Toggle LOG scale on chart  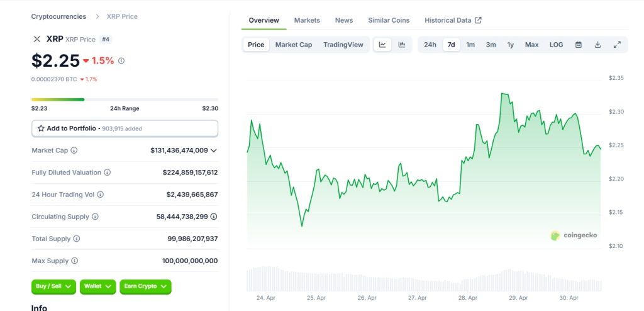[556, 45]
